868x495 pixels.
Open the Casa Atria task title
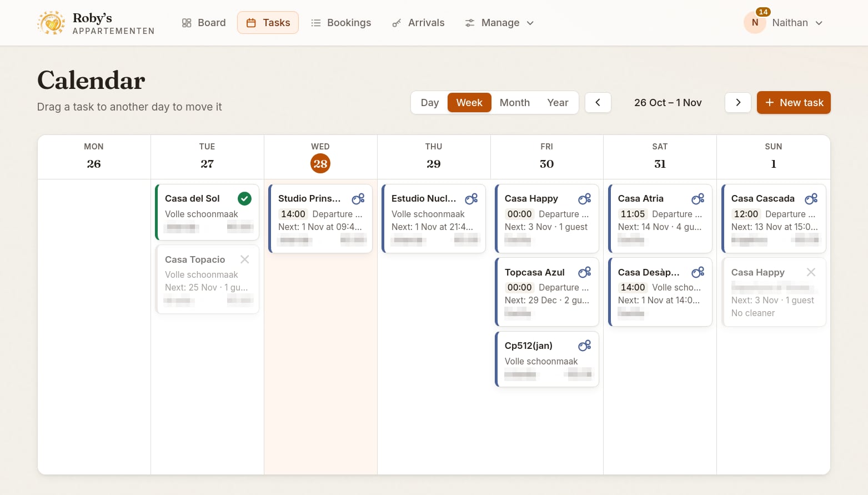click(x=641, y=198)
